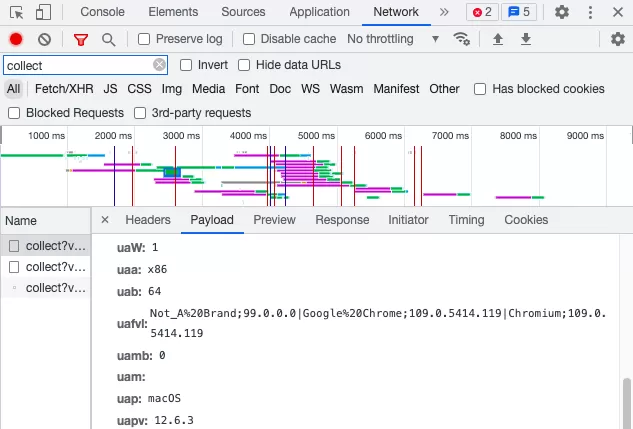This screenshot has height=429, width=633.
Task: Activate the inspect element picker icon
Action: (17, 12)
